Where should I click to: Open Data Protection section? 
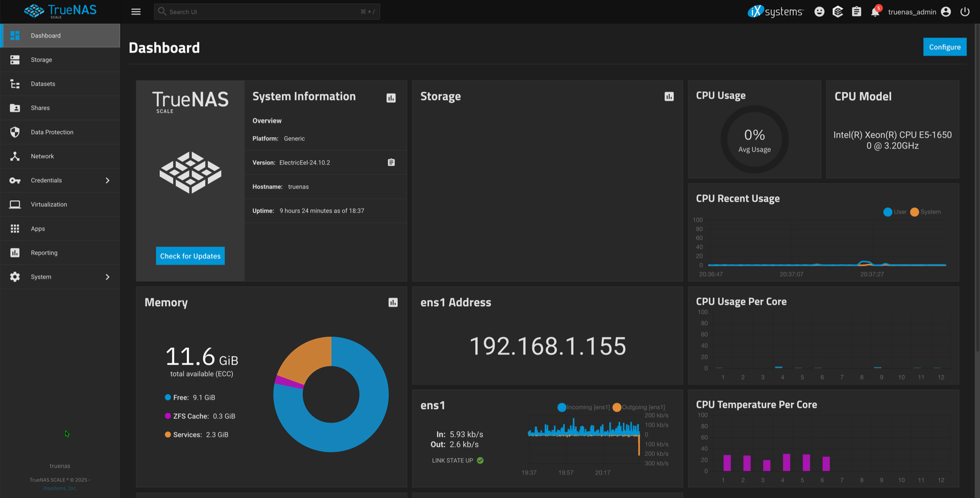click(x=60, y=132)
